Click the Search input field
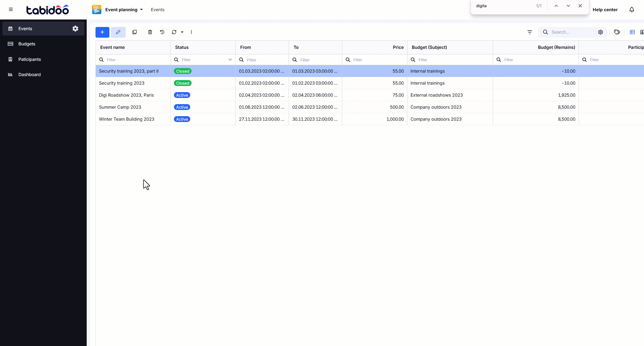 tap(571, 32)
